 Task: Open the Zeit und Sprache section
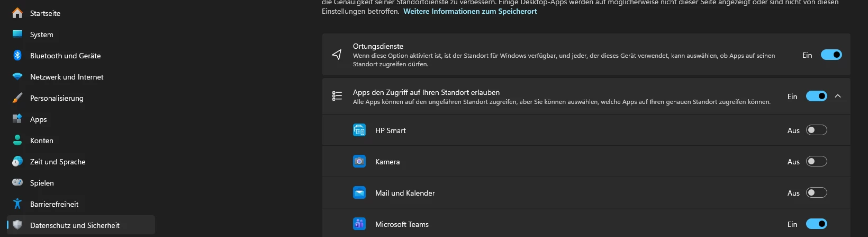point(58,162)
